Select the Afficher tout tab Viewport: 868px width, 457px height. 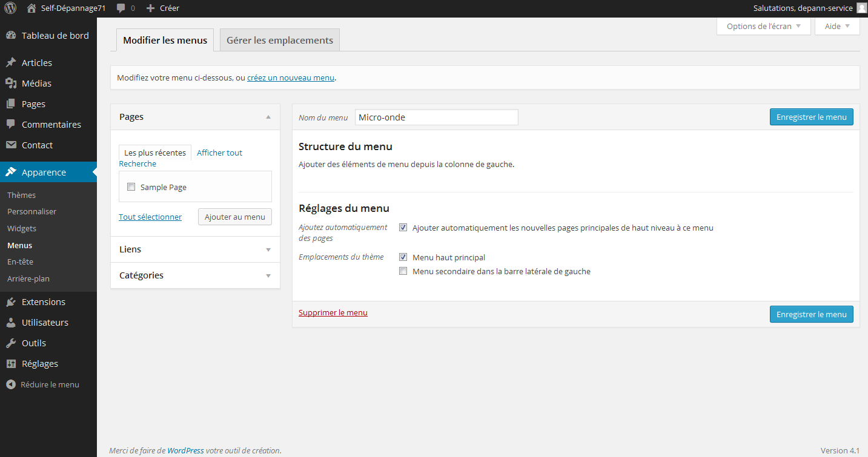(219, 153)
